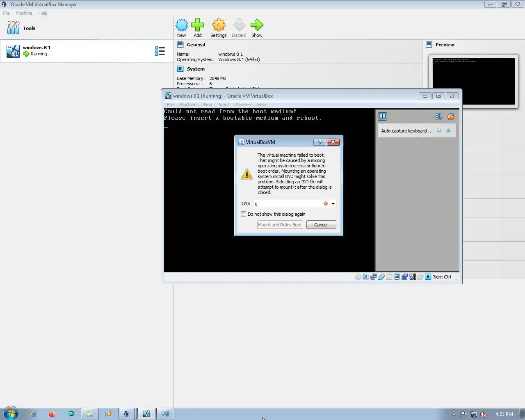Open the Machine menu in VirtualBox Manager
The height and width of the screenshot is (420, 525).
[24, 13]
